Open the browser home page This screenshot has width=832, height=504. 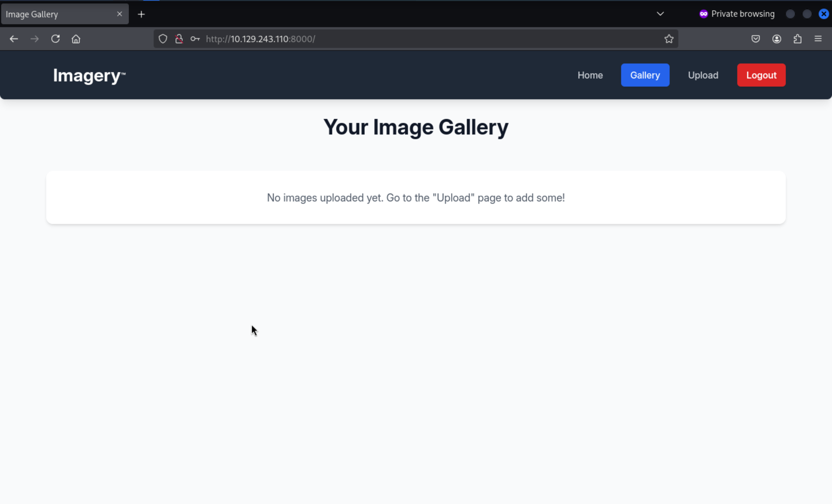click(76, 39)
